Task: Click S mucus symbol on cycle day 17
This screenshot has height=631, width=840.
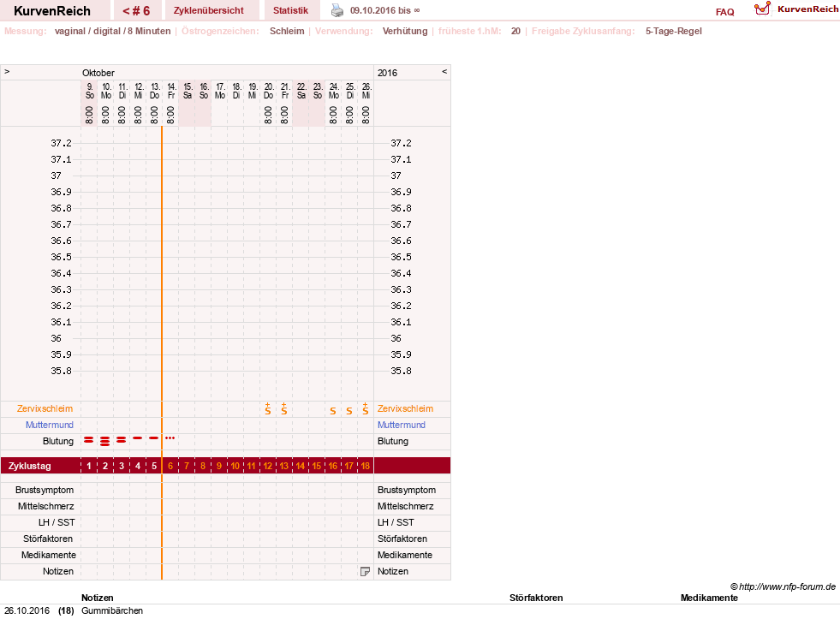Action: point(349,411)
